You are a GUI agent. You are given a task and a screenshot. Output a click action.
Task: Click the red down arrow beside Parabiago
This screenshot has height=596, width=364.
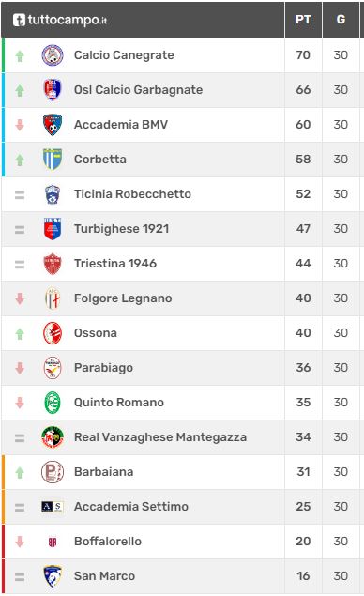tap(20, 368)
